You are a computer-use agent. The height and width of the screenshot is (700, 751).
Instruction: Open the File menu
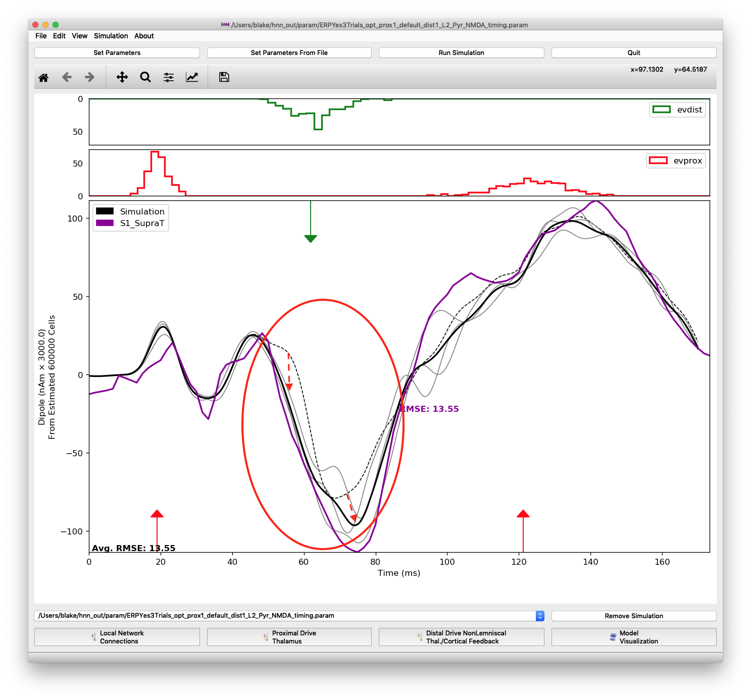point(41,36)
